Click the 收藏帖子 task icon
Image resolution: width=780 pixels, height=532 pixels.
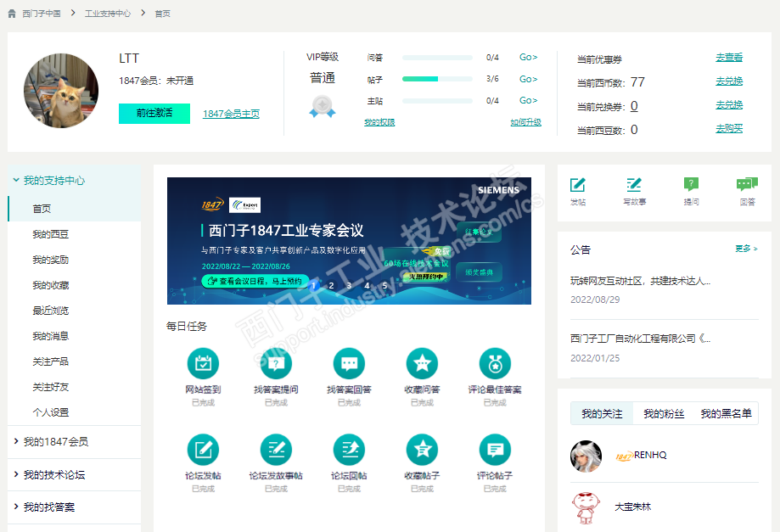click(x=422, y=450)
